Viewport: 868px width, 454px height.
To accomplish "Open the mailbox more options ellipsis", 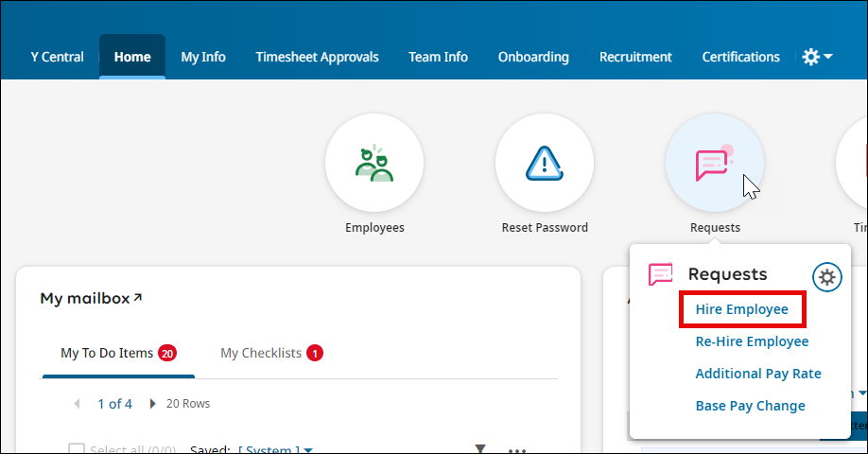I will 517,450.
